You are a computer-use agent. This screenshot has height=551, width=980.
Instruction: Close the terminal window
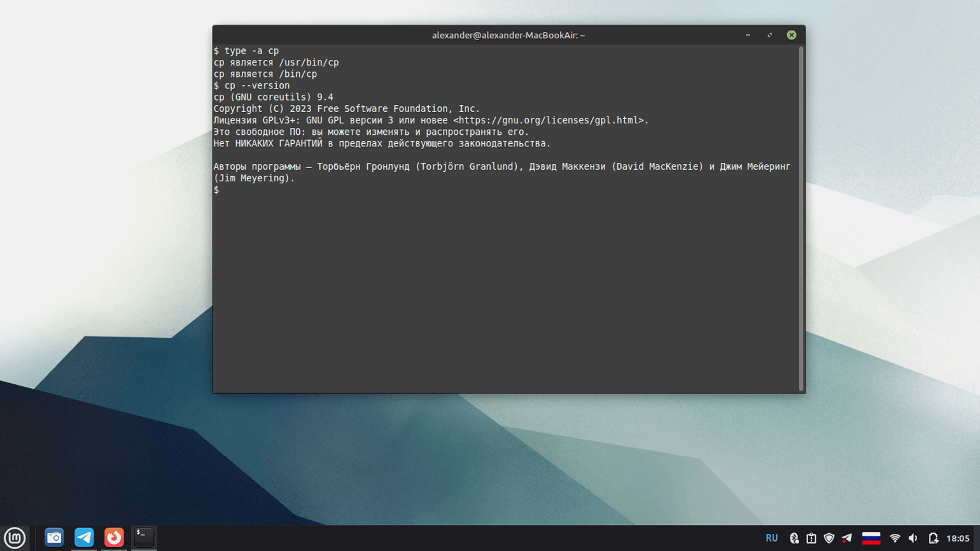(791, 35)
